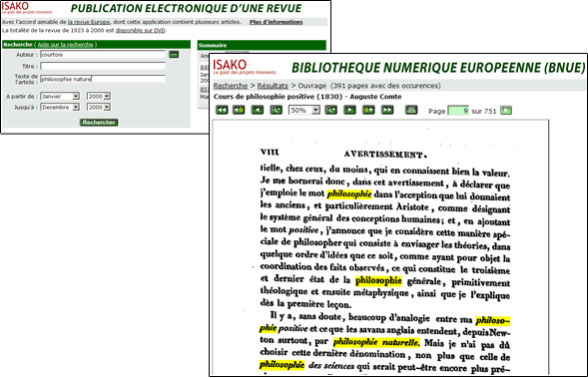Go to previous page with single left arrow
This screenshot has height=378, width=588.
click(258, 110)
